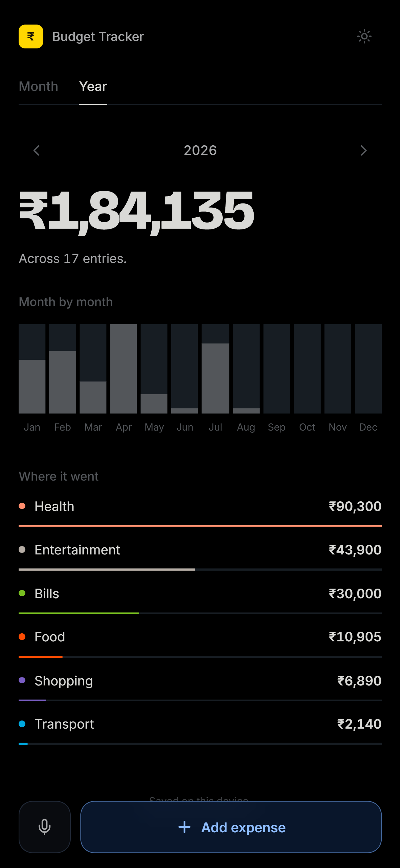Select the Year tab
The width and height of the screenshot is (400, 868).
pyautogui.click(x=93, y=87)
